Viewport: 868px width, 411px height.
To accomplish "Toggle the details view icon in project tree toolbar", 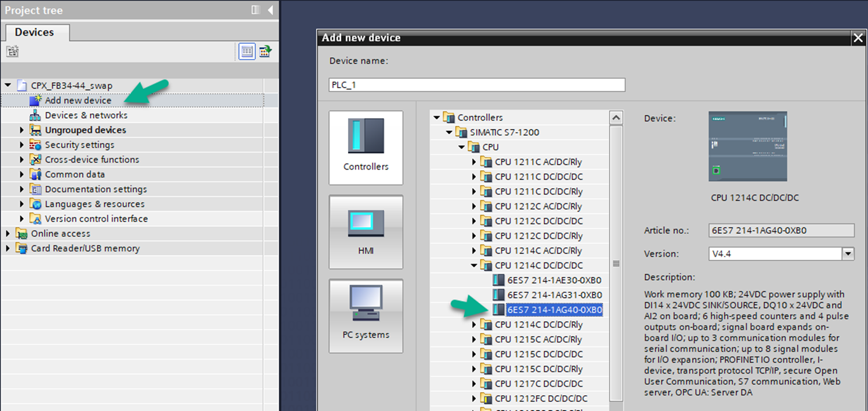I will (x=247, y=51).
